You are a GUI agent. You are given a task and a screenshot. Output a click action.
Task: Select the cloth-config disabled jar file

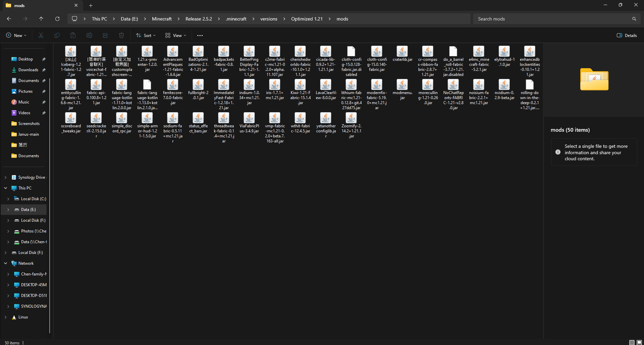coord(351,61)
